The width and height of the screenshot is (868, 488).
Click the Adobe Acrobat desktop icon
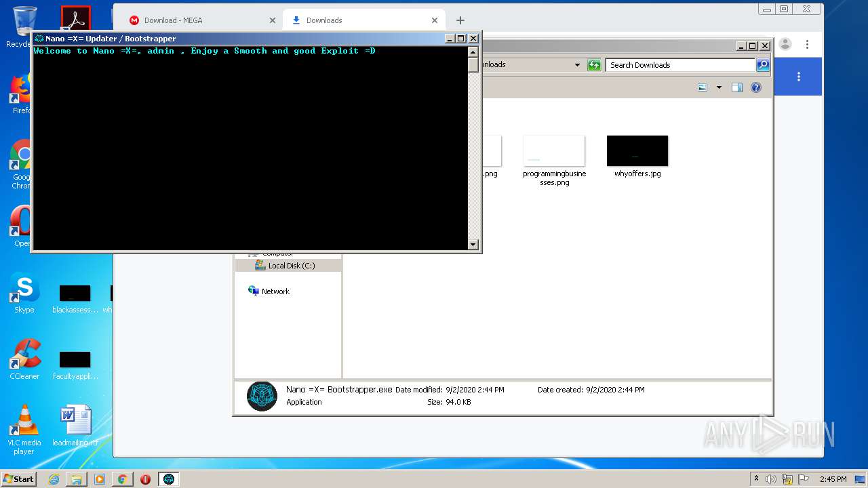[x=75, y=19]
